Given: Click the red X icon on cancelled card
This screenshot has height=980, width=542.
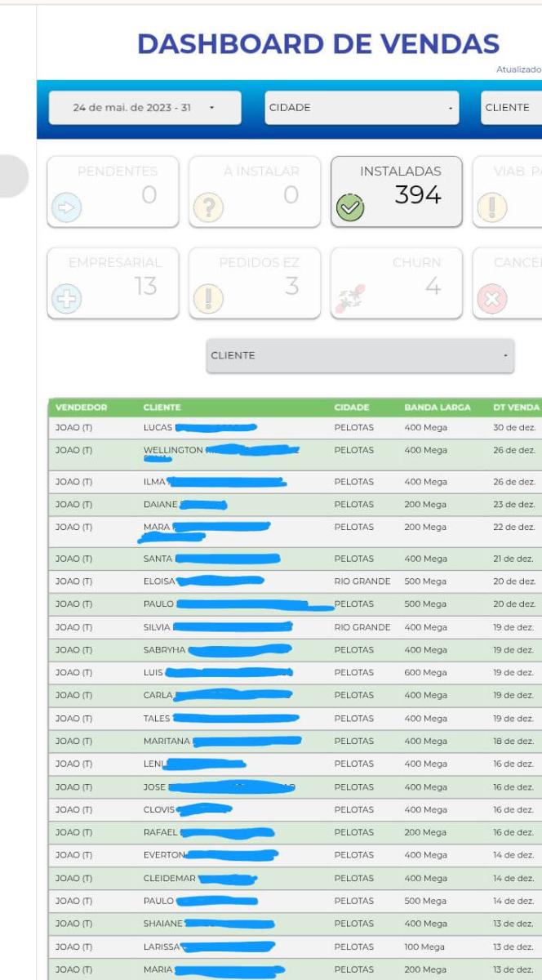Looking at the screenshot, I should click(x=491, y=300).
